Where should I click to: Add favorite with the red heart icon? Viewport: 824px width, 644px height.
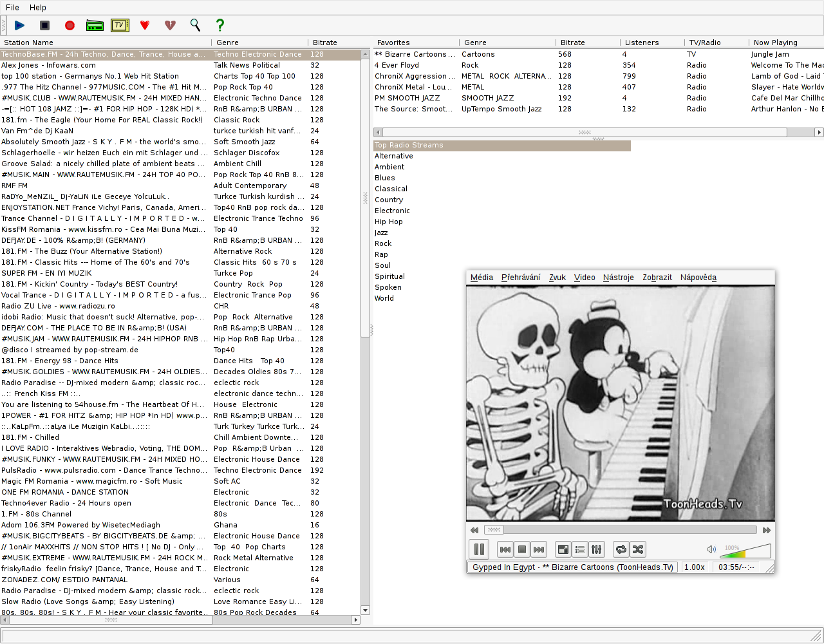click(x=145, y=25)
